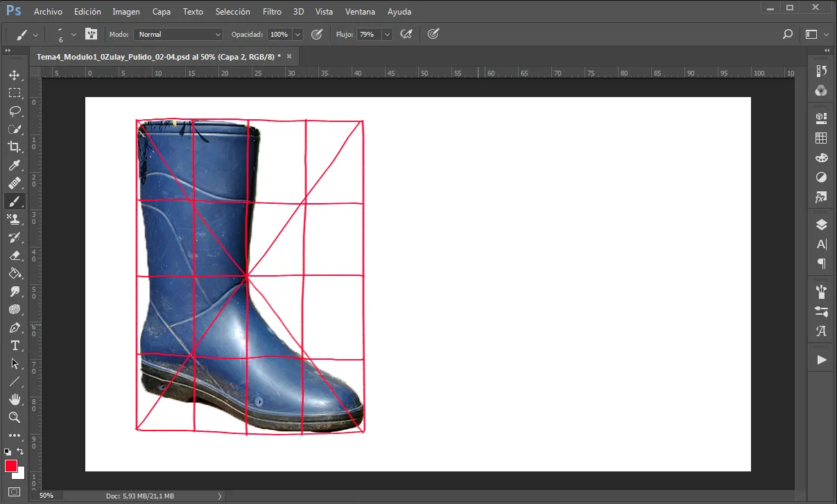
Task: Open the Edit Toolbar three-dots menu
Action: [15, 435]
